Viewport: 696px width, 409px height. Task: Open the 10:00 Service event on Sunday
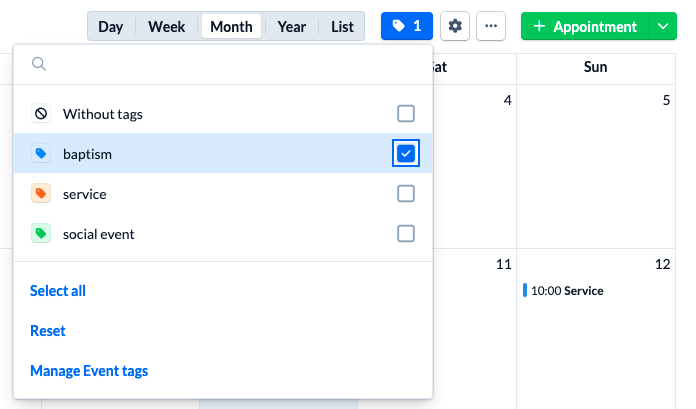(x=566, y=291)
